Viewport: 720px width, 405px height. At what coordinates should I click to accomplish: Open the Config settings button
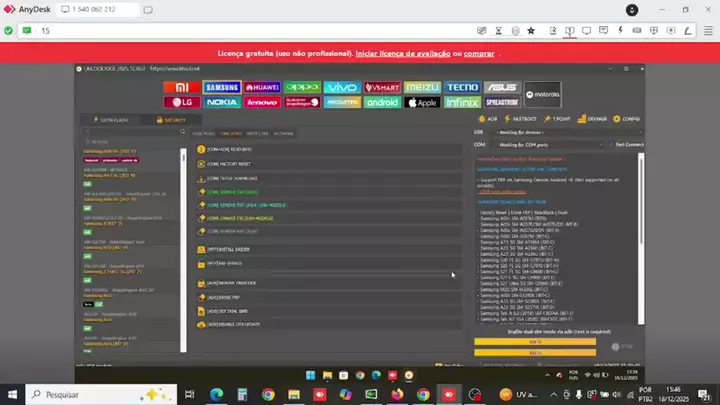tap(628, 119)
